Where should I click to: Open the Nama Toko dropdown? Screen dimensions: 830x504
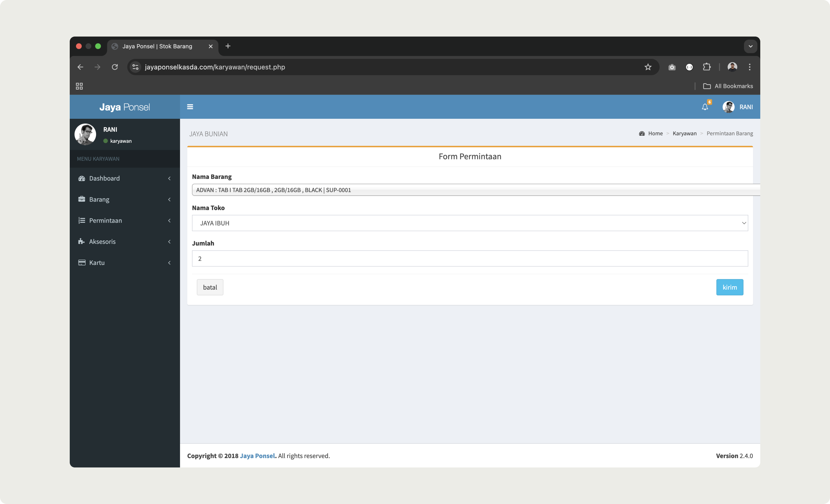(x=470, y=223)
